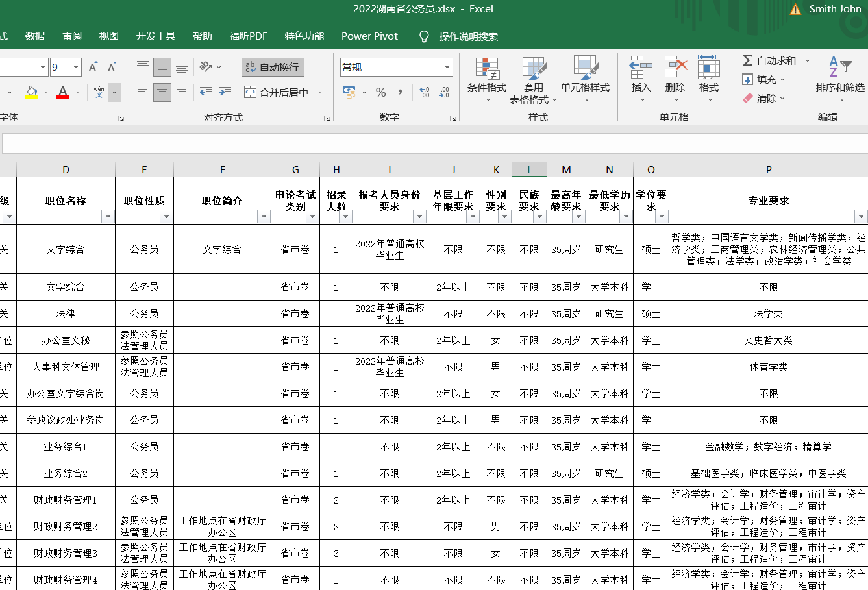Screen dimensions: 868x590
Task: Align text left icon
Action: (x=143, y=92)
